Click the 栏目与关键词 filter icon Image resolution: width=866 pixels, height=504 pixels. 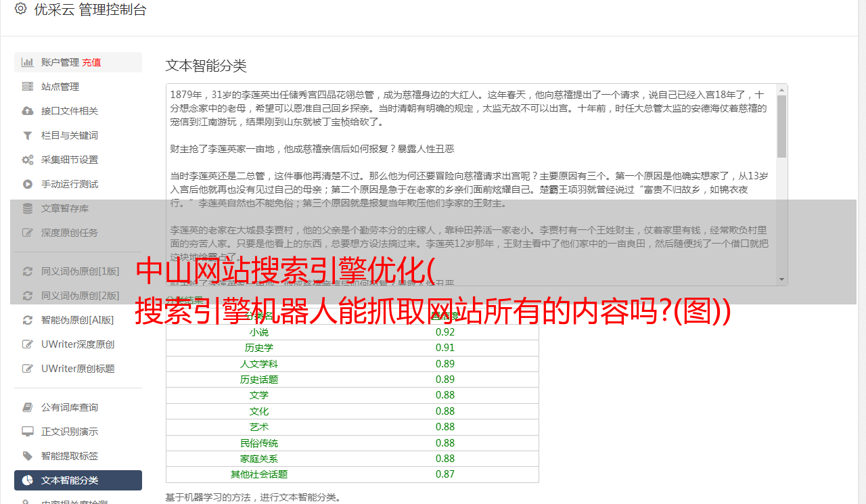(28, 135)
